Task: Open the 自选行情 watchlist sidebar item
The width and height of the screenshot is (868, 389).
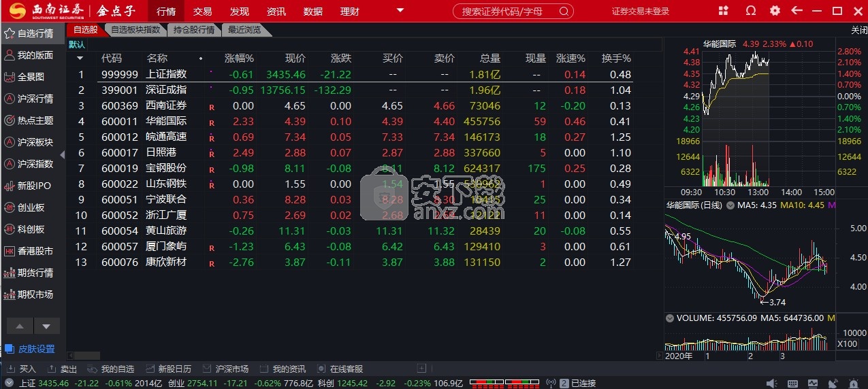Action: click(34, 33)
